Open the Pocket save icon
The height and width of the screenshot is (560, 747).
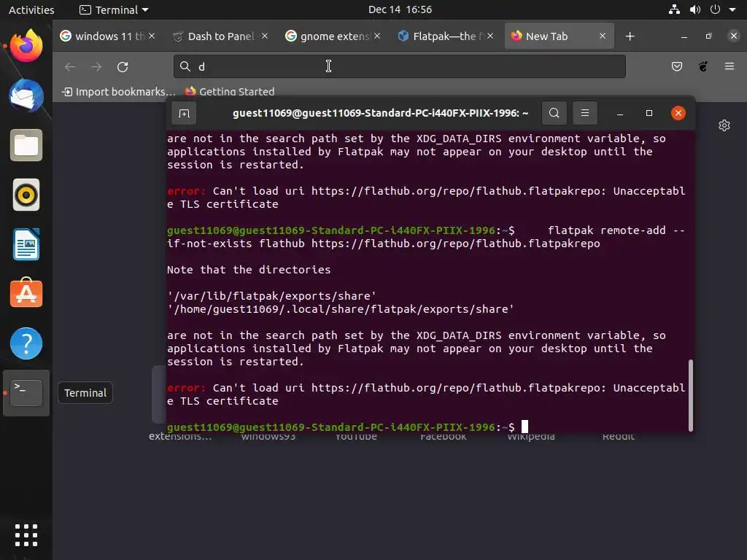click(x=676, y=66)
